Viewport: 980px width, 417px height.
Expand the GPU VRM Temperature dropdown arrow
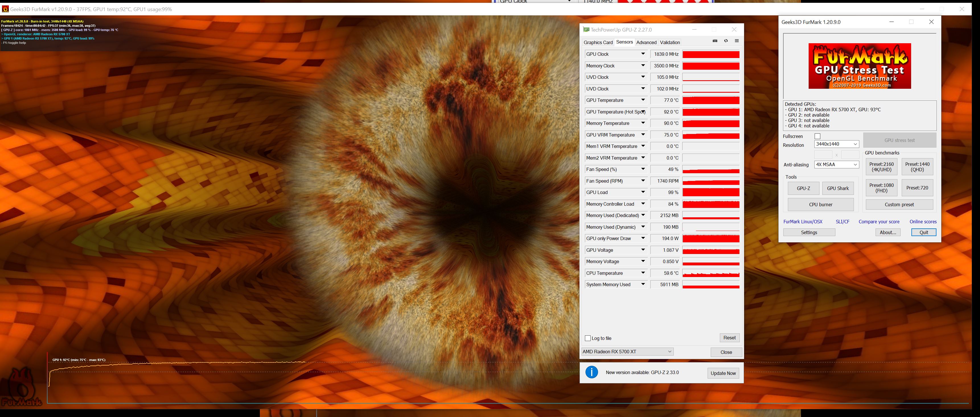(x=643, y=135)
